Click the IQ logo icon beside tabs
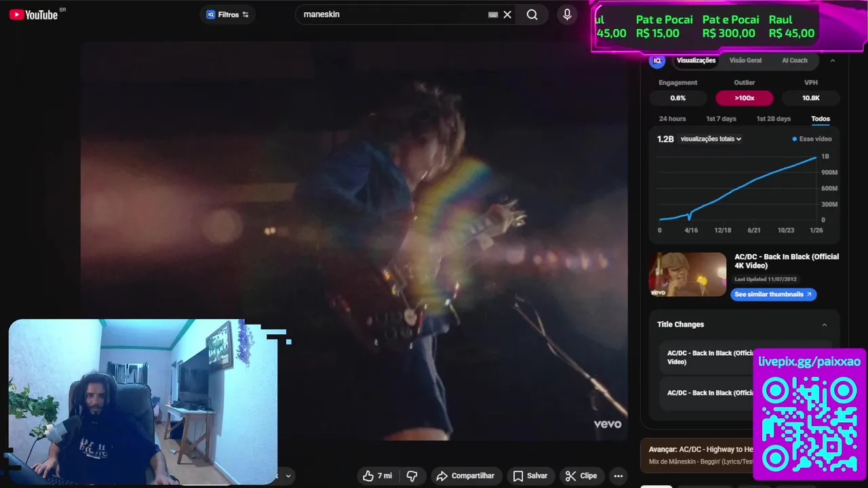This screenshot has height=488, width=868. coord(657,60)
